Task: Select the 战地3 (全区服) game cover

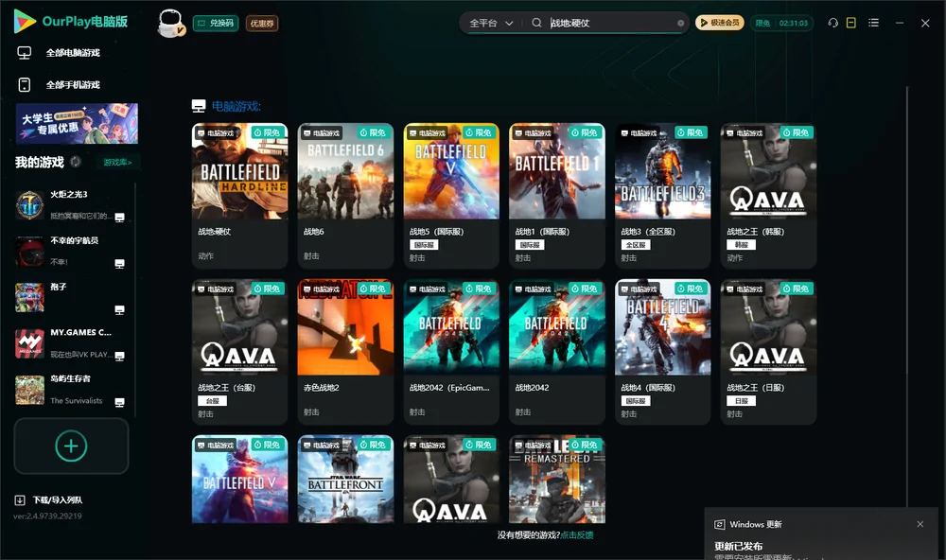Action: tap(662, 171)
